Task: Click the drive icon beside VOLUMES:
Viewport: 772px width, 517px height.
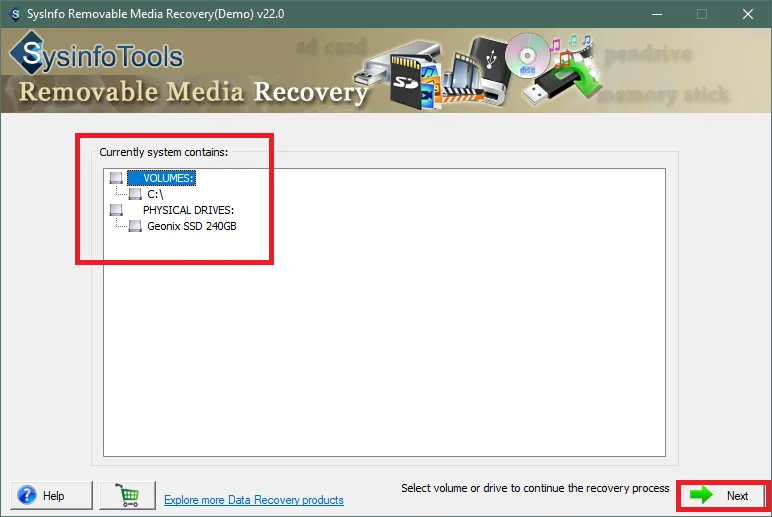Action: point(116,178)
